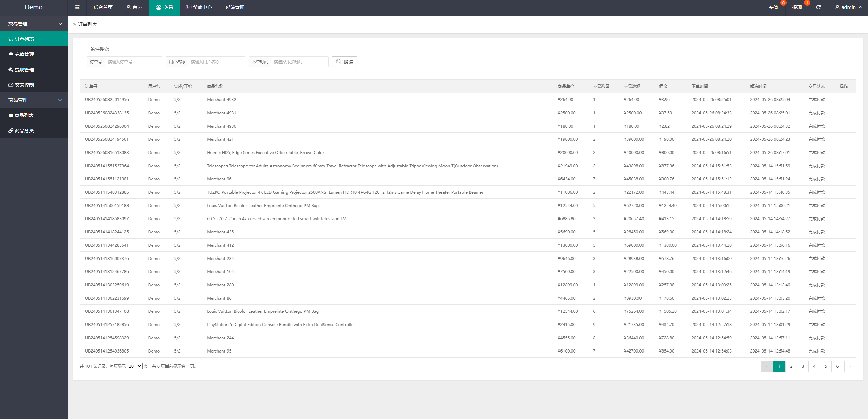
Task: Expand the 交易管理 sidebar section
Action: coord(34,23)
